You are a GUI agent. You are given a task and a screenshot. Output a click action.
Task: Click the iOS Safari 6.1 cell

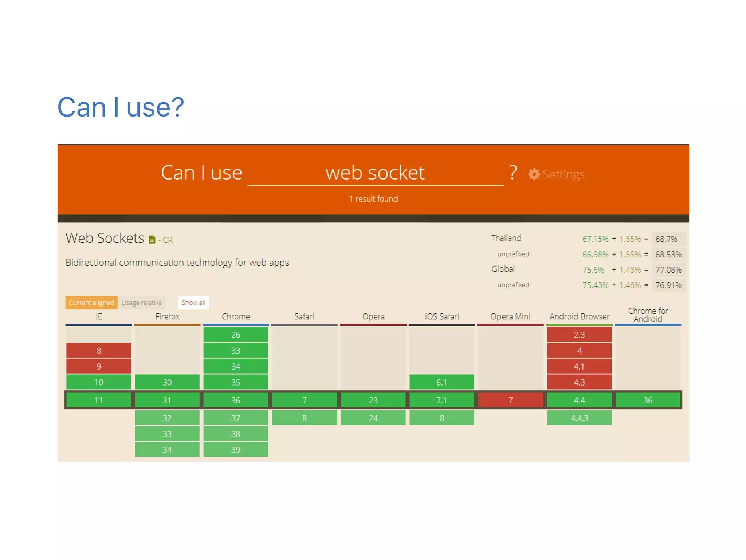(x=441, y=382)
